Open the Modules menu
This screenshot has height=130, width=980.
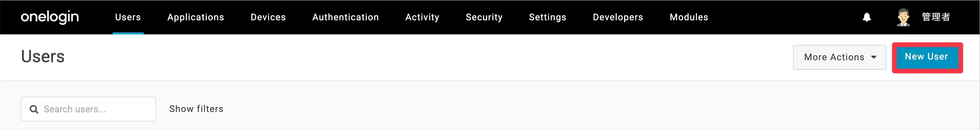[689, 17]
